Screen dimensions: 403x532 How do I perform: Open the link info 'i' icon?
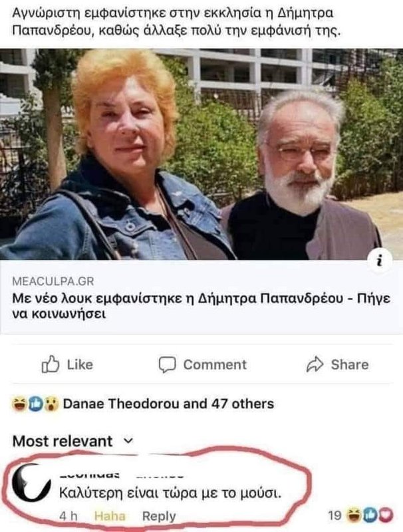point(380,261)
